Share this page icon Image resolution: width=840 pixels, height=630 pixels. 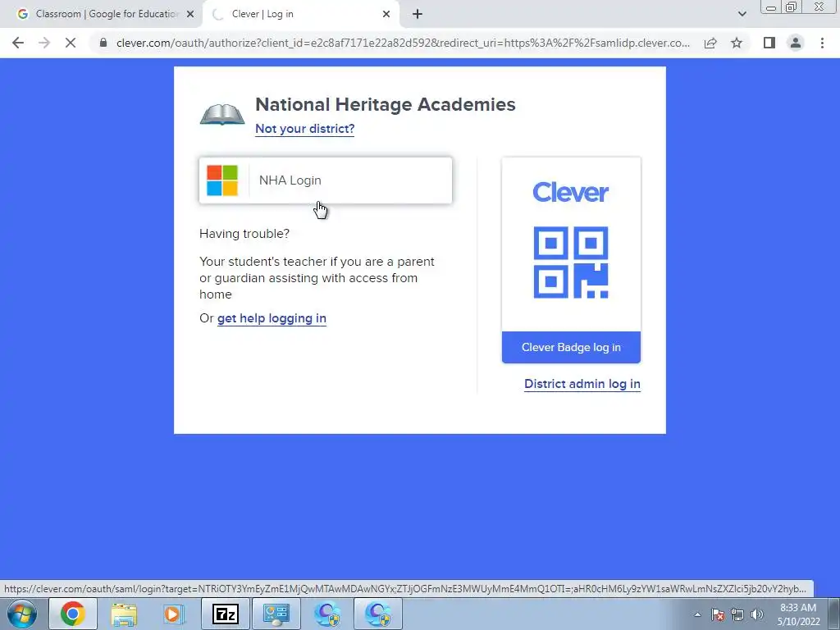pyautogui.click(x=710, y=43)
